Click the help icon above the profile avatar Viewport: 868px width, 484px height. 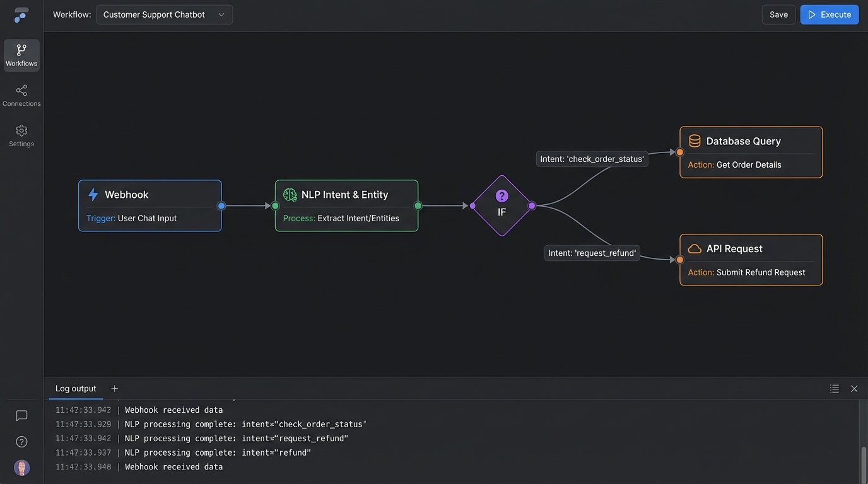click(21, 441)
